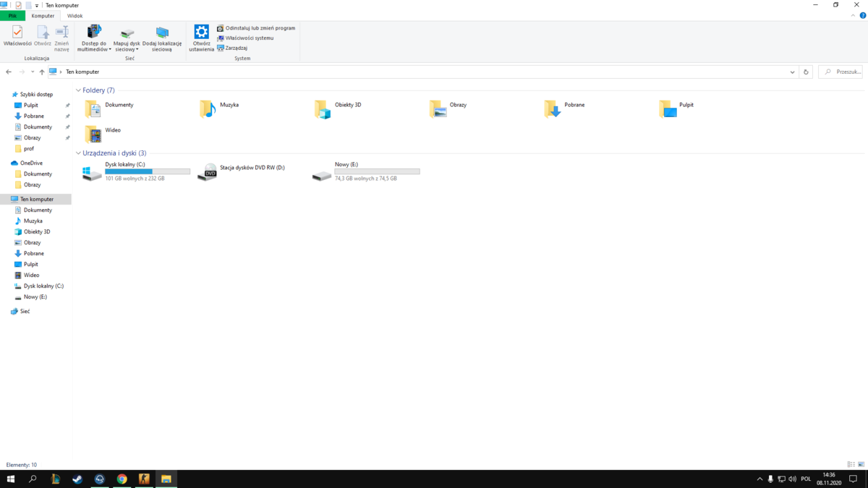Screen dimensions: 868x488
Task: Switch to details view in status bar
Action: [x=851, y=465]
